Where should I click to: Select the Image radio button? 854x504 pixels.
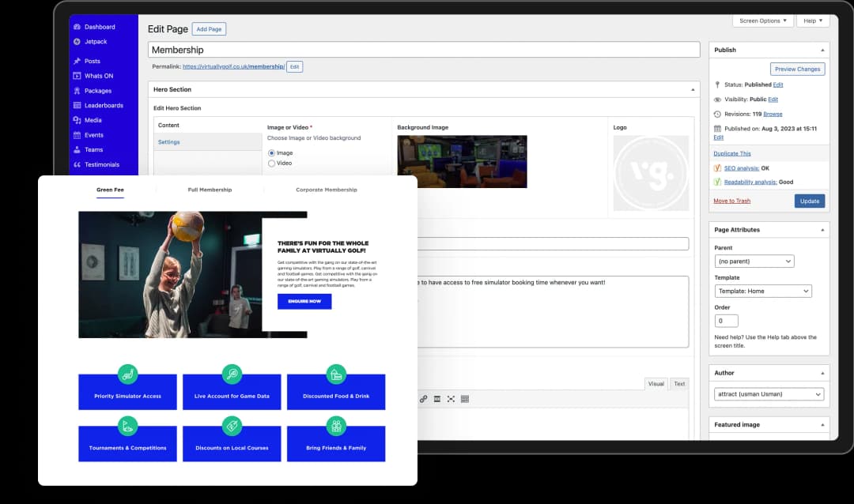pos(272,153)
